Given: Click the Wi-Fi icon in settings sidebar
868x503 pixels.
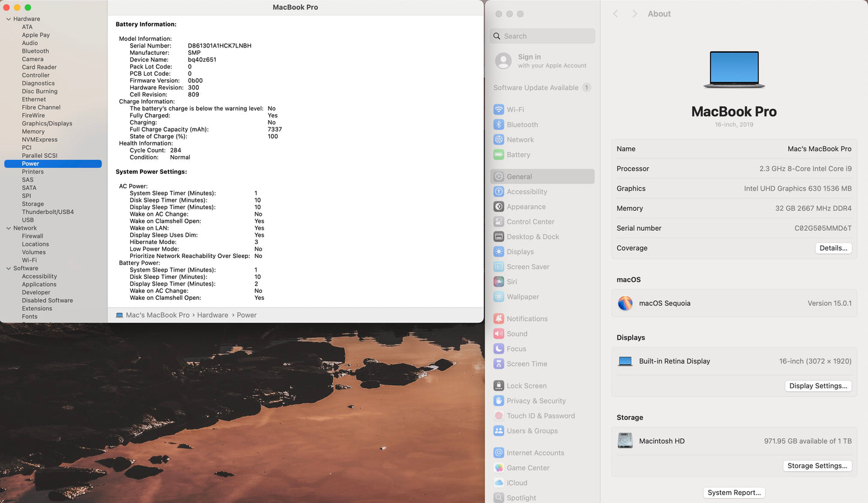Looking at the screenshot, I should (499, 109).
